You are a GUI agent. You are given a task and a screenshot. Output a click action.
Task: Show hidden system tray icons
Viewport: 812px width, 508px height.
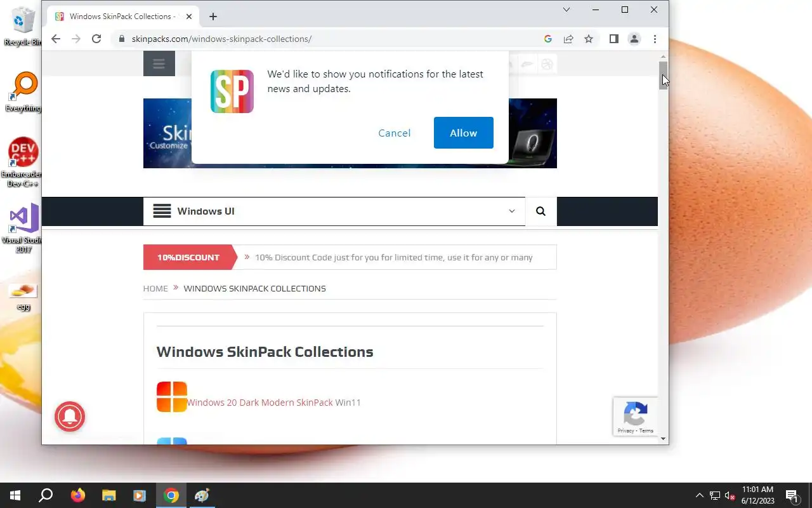click(699, 495)
